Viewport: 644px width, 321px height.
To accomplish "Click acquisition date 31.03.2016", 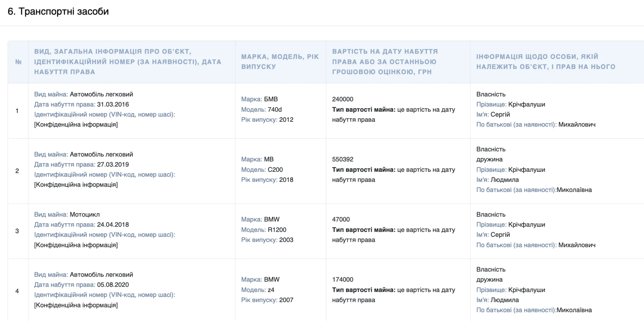I will (x=113, y=104).
